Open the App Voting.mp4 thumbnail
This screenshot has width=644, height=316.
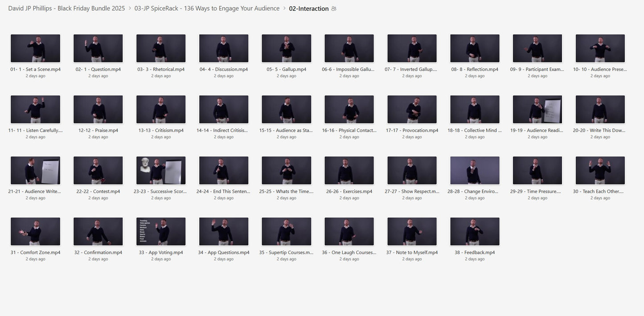point(161,231)
